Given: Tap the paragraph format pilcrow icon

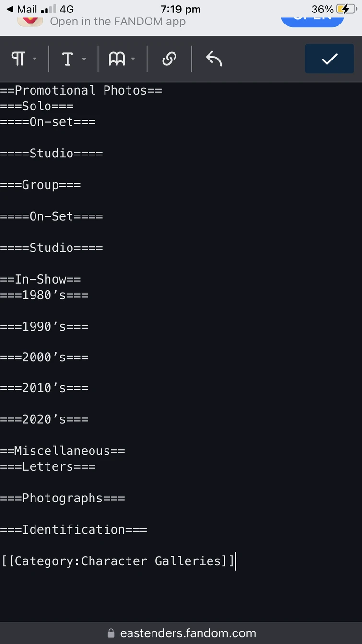Looking at the screenshot, I should pyautogui.click(x=18, y=59).
